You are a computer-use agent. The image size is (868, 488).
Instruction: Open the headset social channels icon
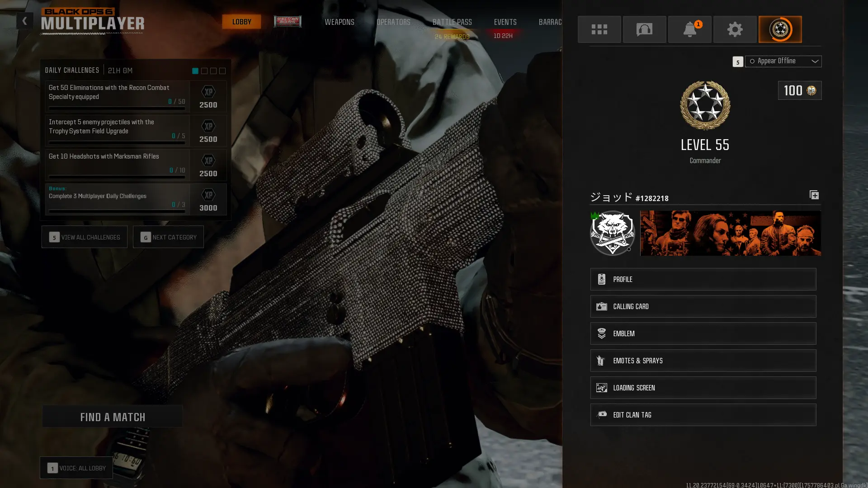pos(644,29)
